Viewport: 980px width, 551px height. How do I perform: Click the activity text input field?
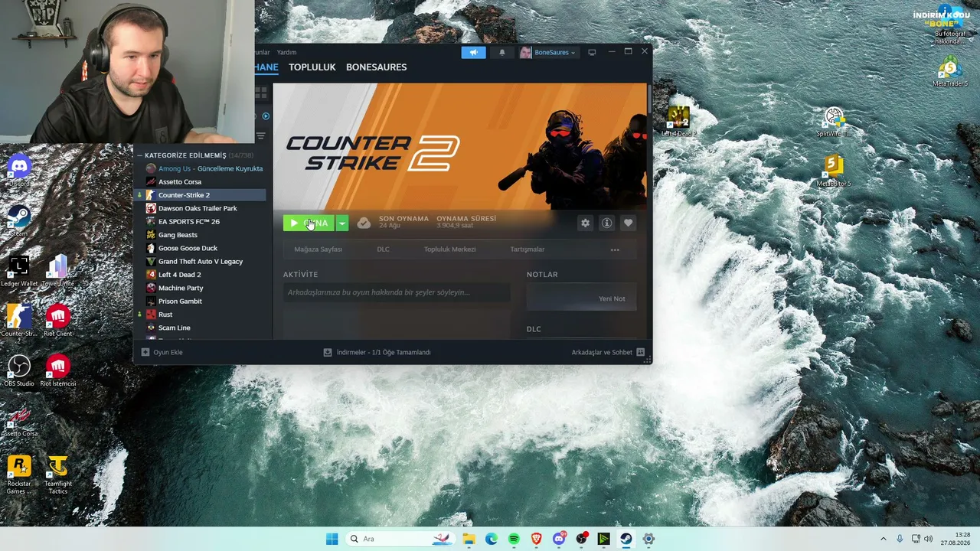pyautogui.click(x=397, y=292)
